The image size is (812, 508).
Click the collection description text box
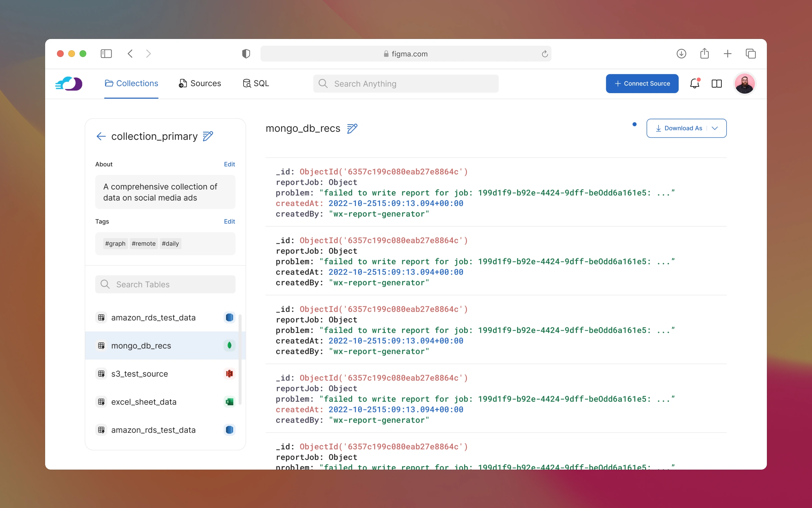coord(166,192)
